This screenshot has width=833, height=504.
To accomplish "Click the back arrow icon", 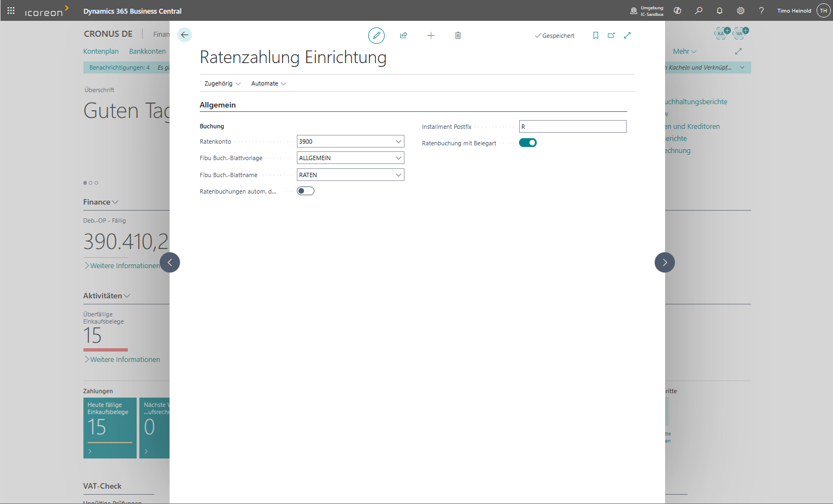I will click(x=185, y=35).
